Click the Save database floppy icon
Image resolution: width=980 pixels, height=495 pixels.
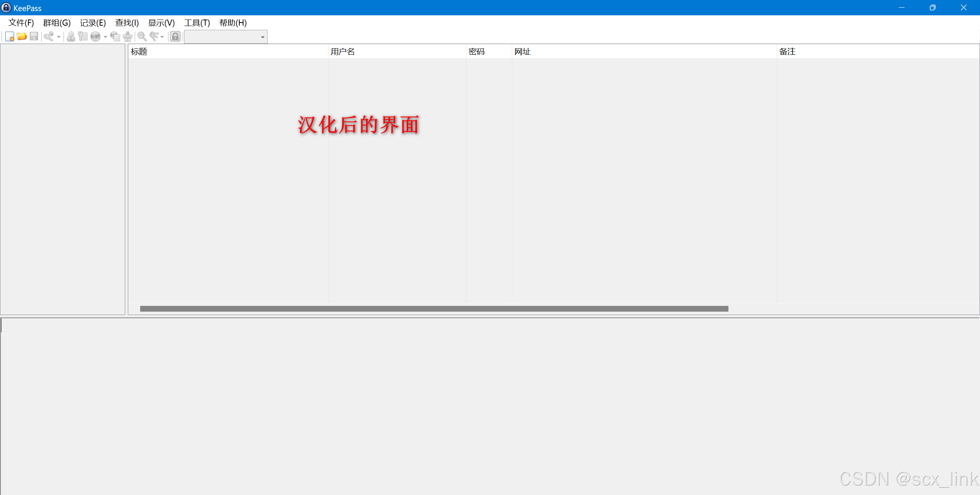coord(34,37)
